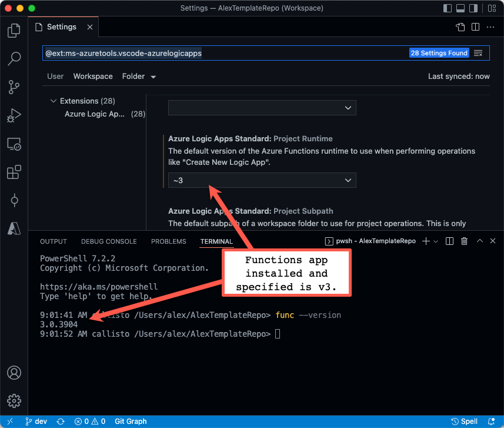Open Source Control view
The width and height of the screenshot is (504, 428).
coord(14,87)
